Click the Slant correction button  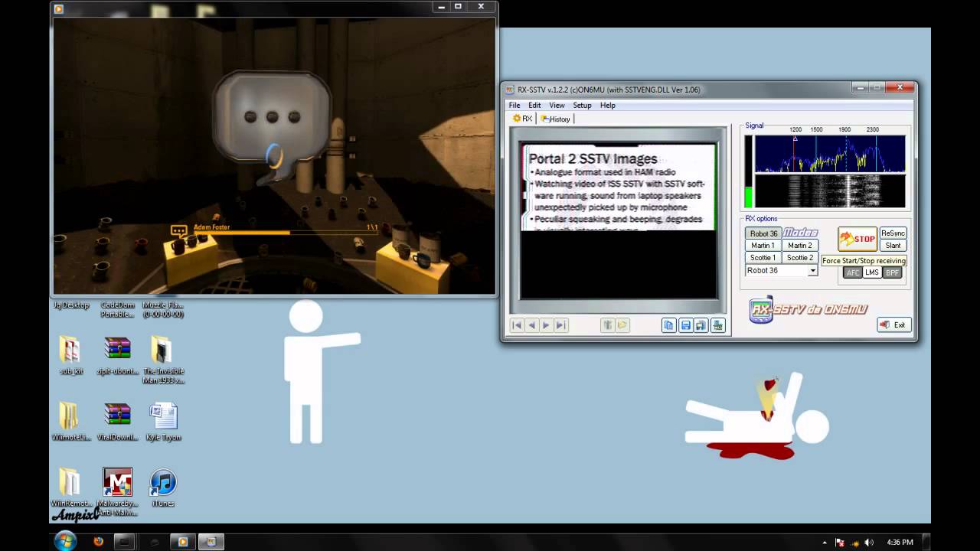(893, 246)
